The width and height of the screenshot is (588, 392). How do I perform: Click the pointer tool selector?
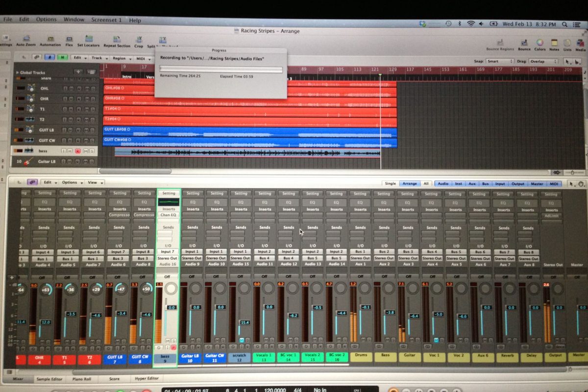tap(568, 62)
